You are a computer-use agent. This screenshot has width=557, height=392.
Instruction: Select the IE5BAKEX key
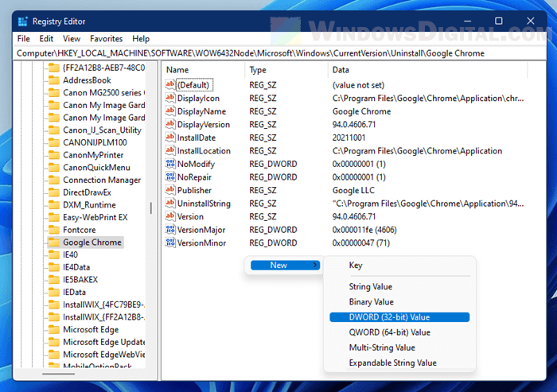pyautogui.click(x=80, y=279)
